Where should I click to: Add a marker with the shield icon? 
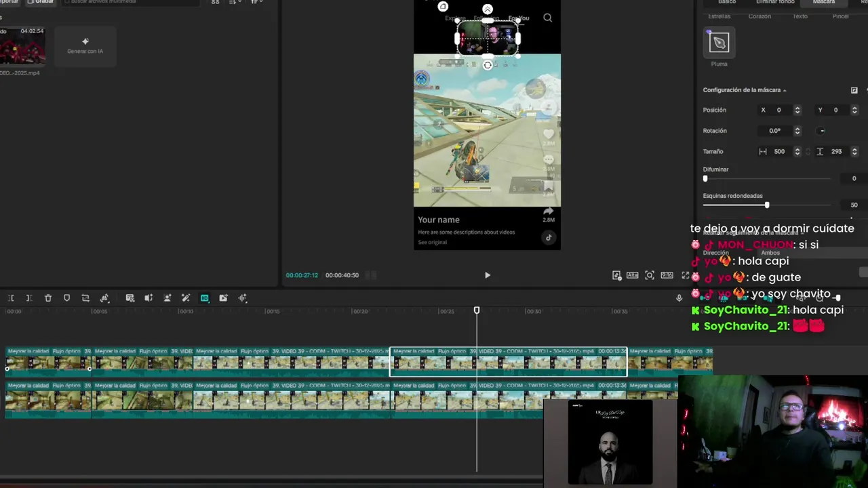(x=66, y=298)
